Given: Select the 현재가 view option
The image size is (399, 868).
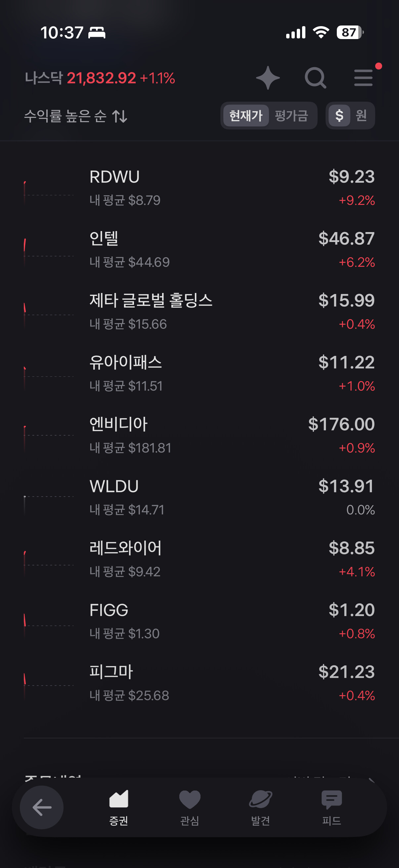Looking at the screenshot, I should (x=246, y=116).
